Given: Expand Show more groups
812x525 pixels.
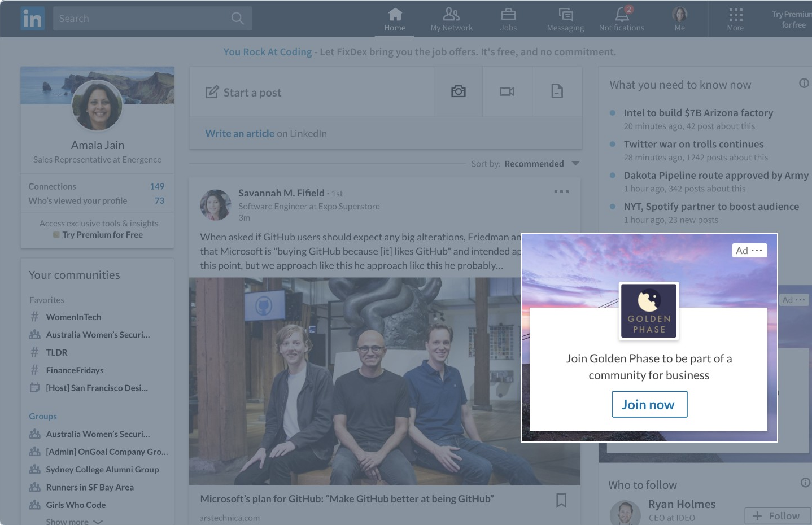Looking at the screenshot, I should point(74,522).
